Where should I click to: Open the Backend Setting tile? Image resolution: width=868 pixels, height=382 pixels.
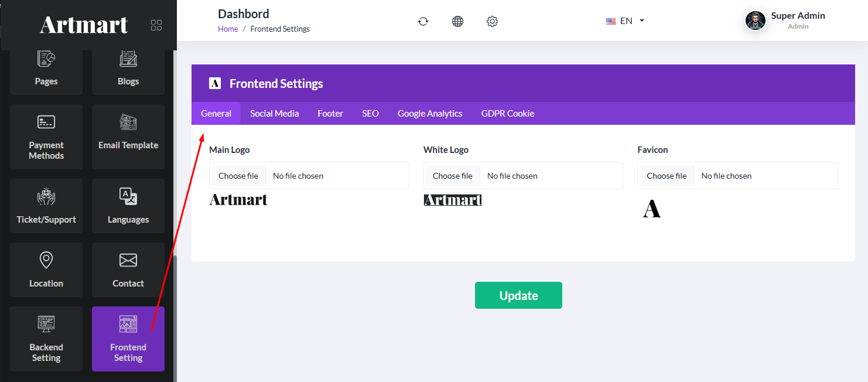[46, 339]
